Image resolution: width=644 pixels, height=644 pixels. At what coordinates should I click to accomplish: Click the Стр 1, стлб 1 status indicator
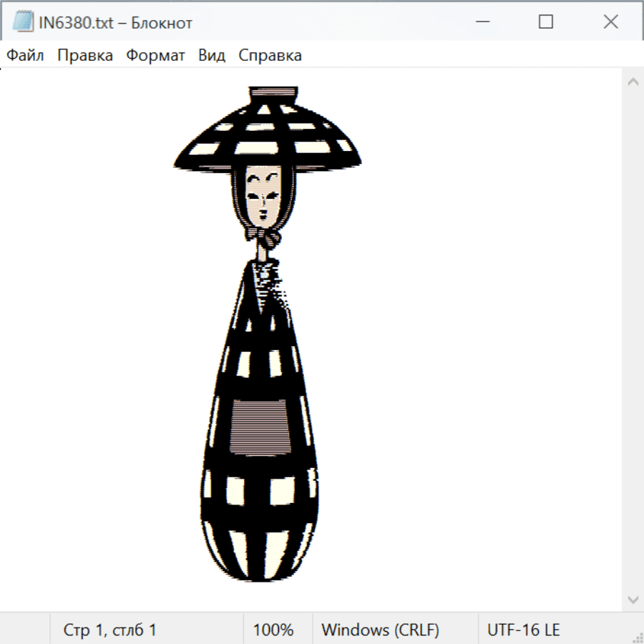pyautogui.click(x=109, y=630)
